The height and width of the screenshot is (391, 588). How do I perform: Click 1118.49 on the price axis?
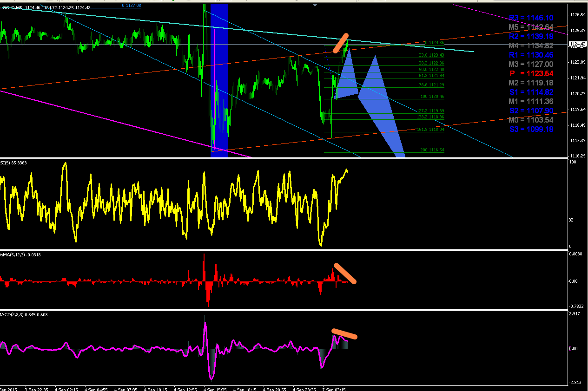tap(579, 125)
